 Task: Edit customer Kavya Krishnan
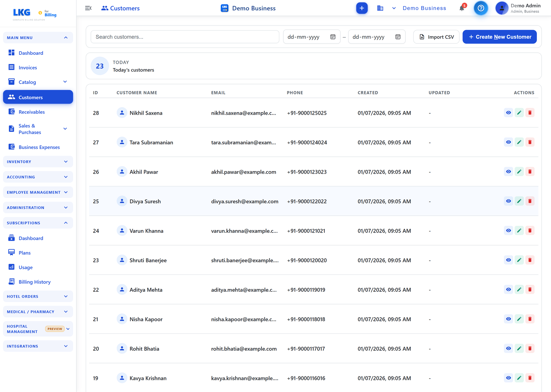[519, 378]
